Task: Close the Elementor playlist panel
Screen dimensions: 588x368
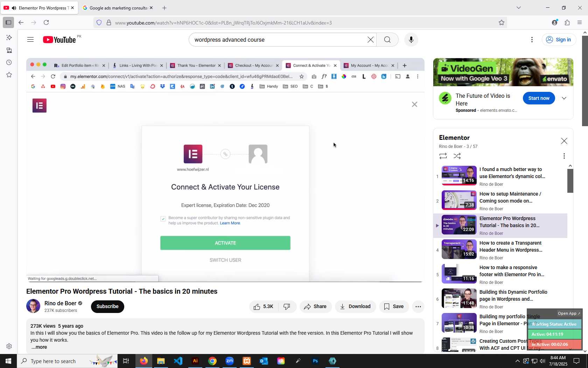Action: [x=564, y=141]
